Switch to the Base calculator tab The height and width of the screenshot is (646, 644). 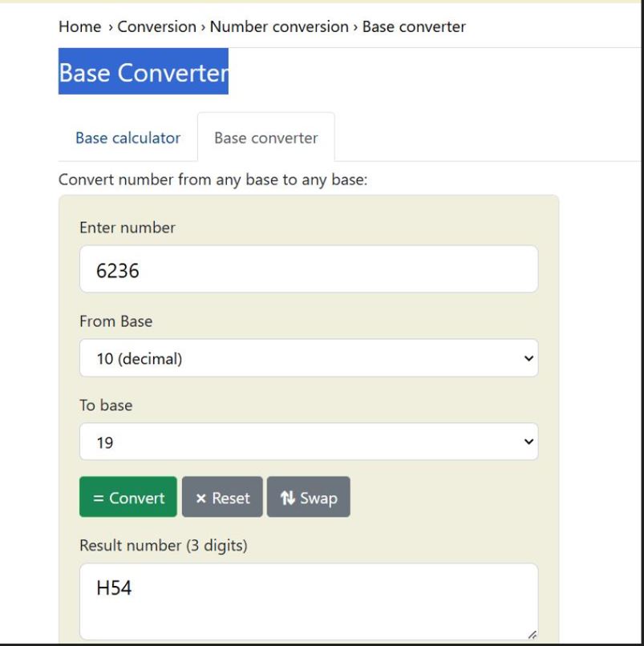(128, 138)
